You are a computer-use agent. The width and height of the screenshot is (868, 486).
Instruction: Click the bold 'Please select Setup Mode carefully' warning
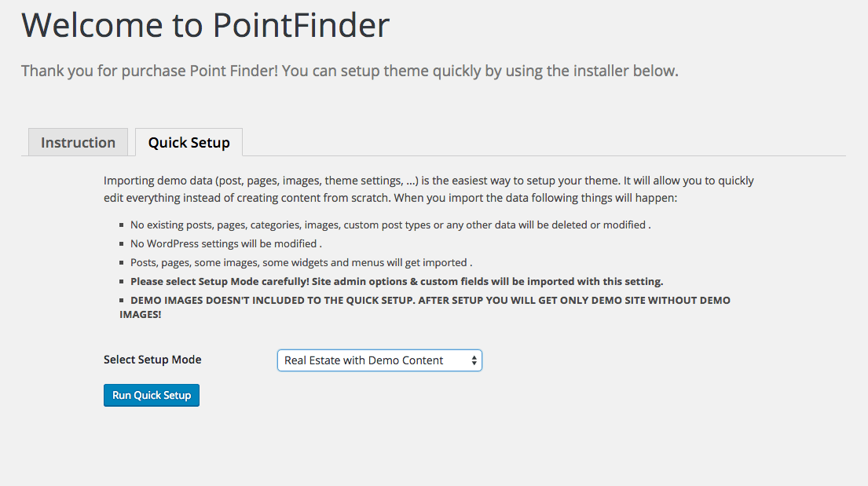pos(397,281)
